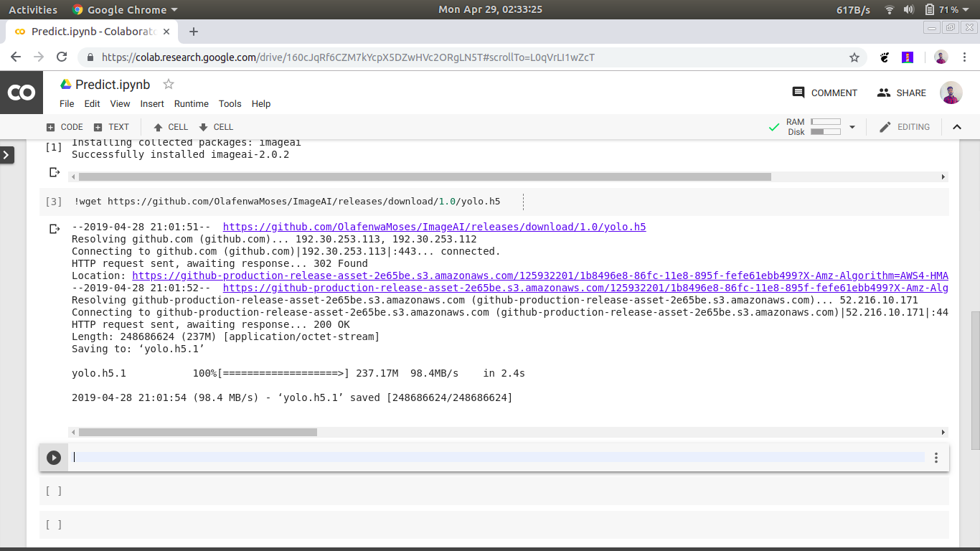Screen dimensions: 980x551
Task: Click the wget output horizontal scrollbar
Action: click(x=198, y=433)
